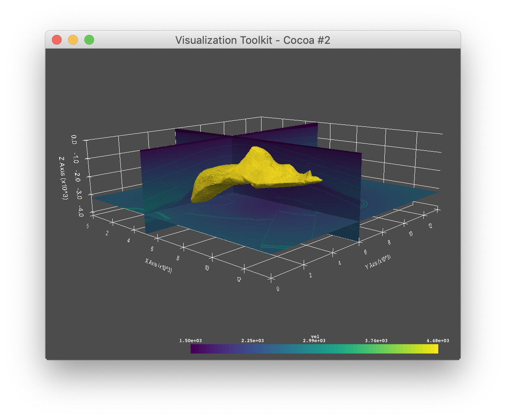Click Z axis tick label '-1.0'
Screen dimensions: 506x420
76,159
